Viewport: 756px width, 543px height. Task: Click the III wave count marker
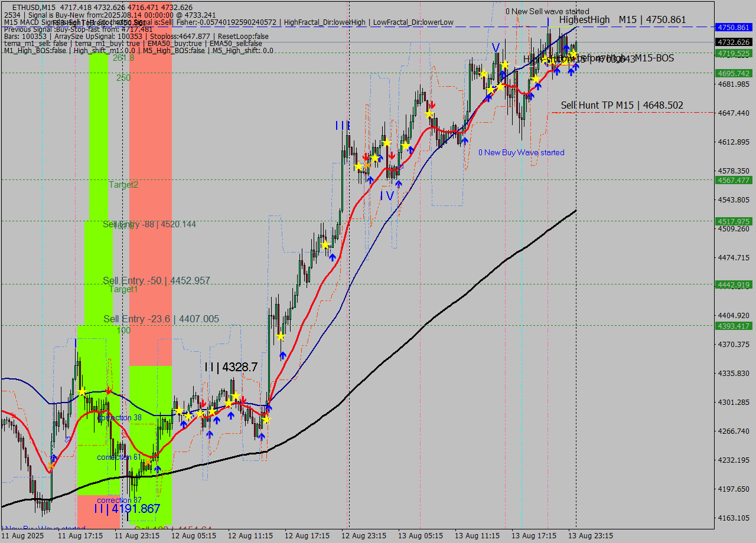click(343, 125)
